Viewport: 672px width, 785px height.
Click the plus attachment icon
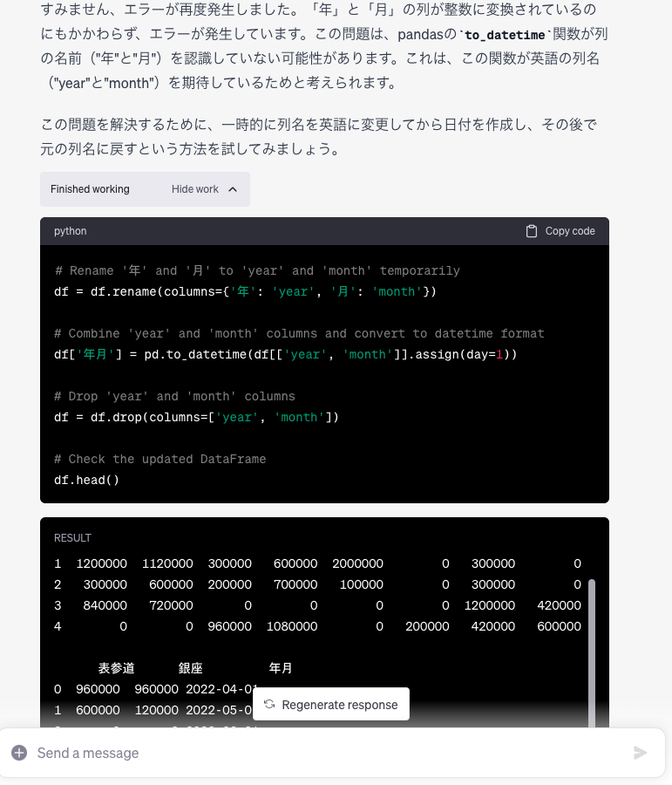(x=19, y=753)
